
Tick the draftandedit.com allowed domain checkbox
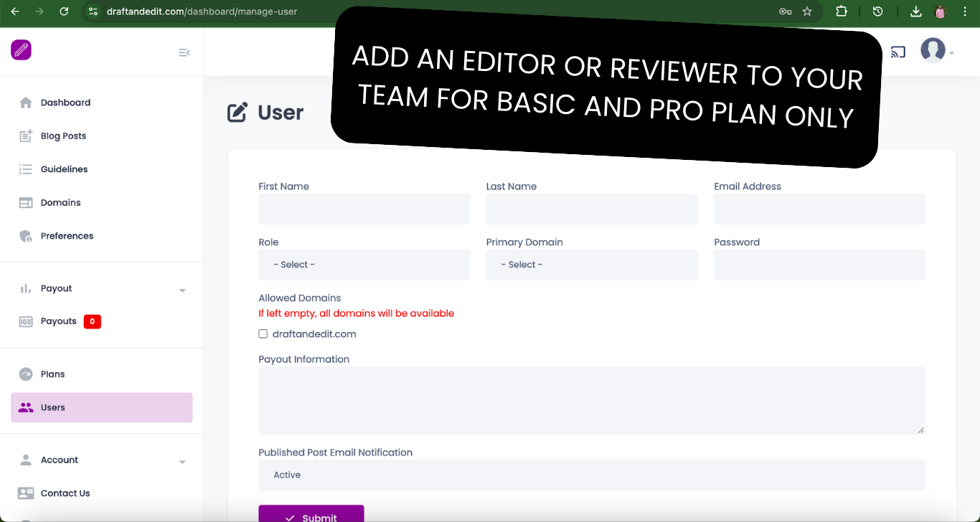tap(263, 334)
